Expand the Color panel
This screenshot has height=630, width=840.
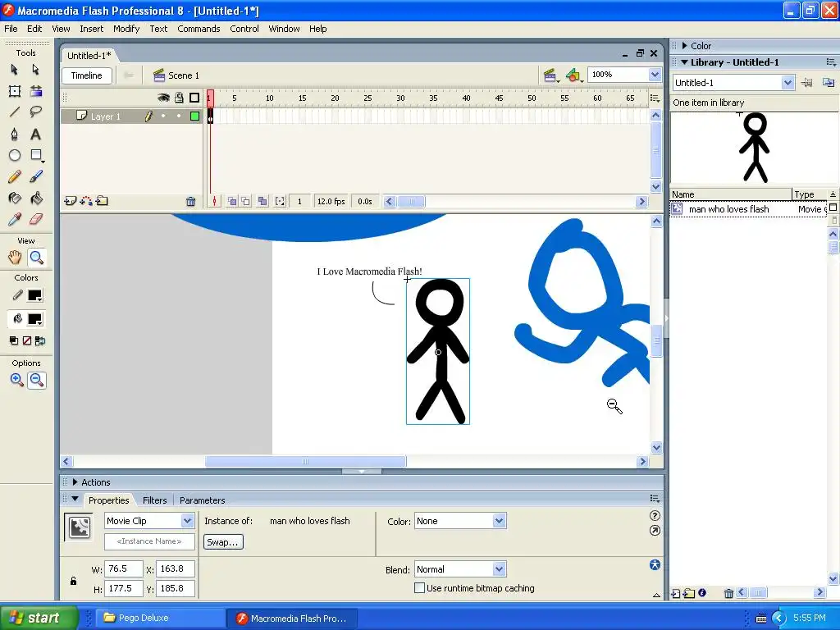pyautogui.click(x=684, y=46)
